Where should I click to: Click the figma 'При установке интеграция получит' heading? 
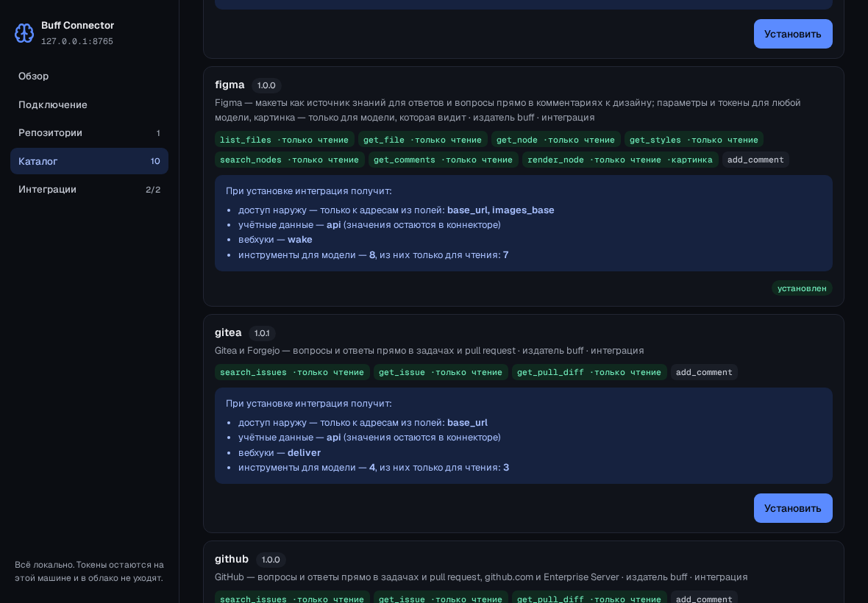(308, 191)
